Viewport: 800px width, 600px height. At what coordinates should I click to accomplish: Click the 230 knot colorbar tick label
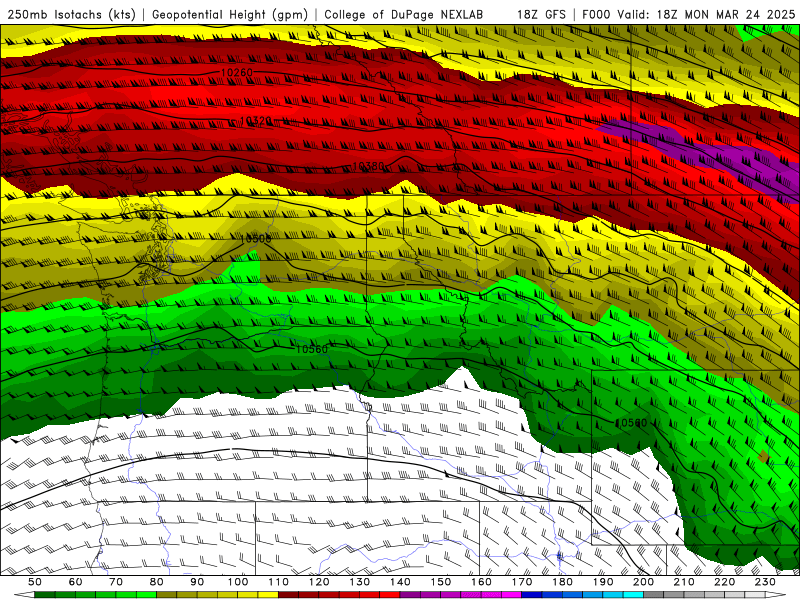click(765, 582)
